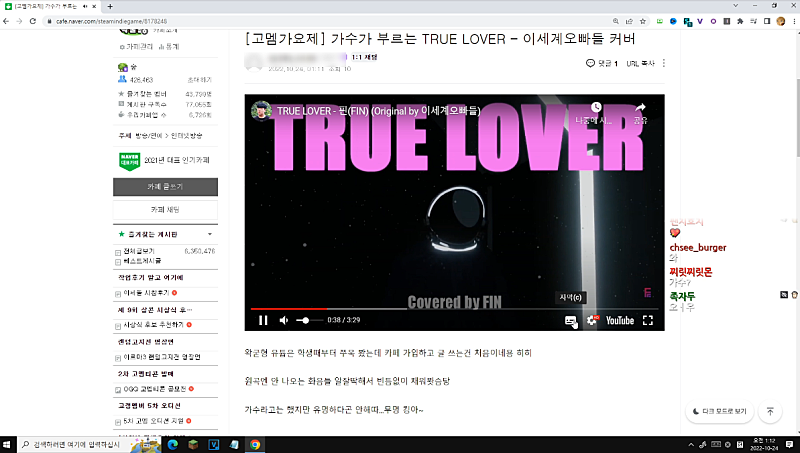The height and width of the screenshot is (453, 800).
Task: Open 베스트게시글 best posts board
Action: click(142, 261)
